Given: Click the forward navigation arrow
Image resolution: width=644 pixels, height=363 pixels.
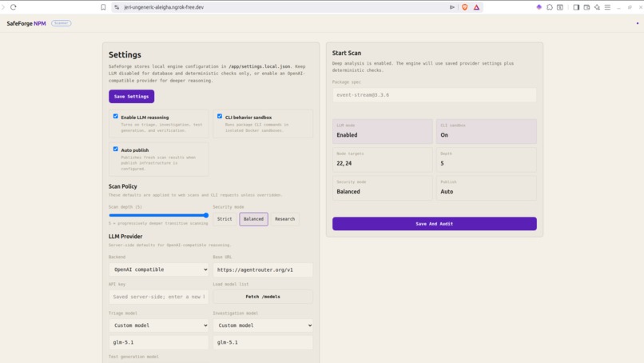Looking at the screenshot, I should tap(3, 7).
